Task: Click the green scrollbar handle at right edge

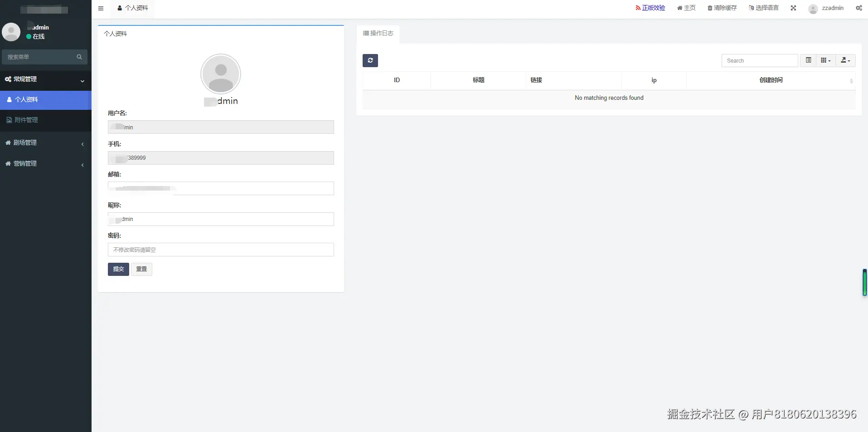Action: pos(865,282)
